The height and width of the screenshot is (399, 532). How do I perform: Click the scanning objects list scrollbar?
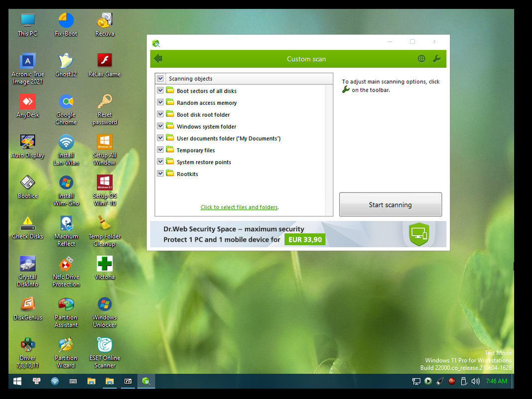(x=329, y=150)
